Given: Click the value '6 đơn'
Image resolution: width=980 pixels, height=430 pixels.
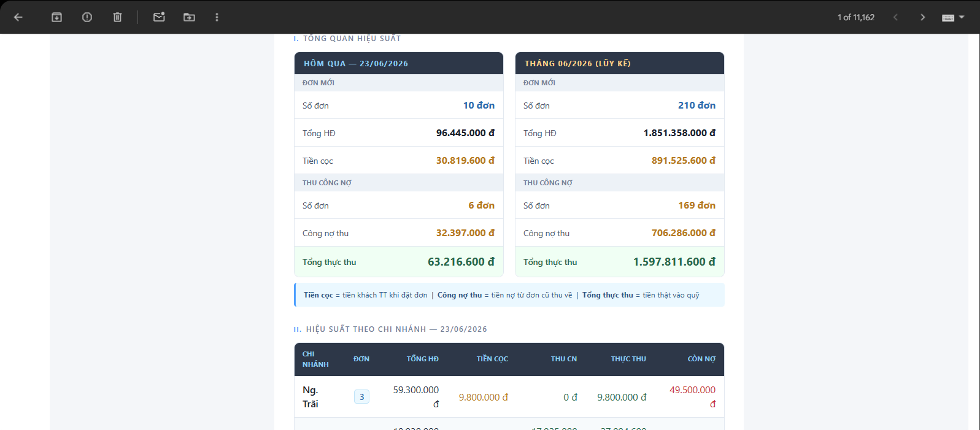Looking at the screenshot, I should point(481,205).
